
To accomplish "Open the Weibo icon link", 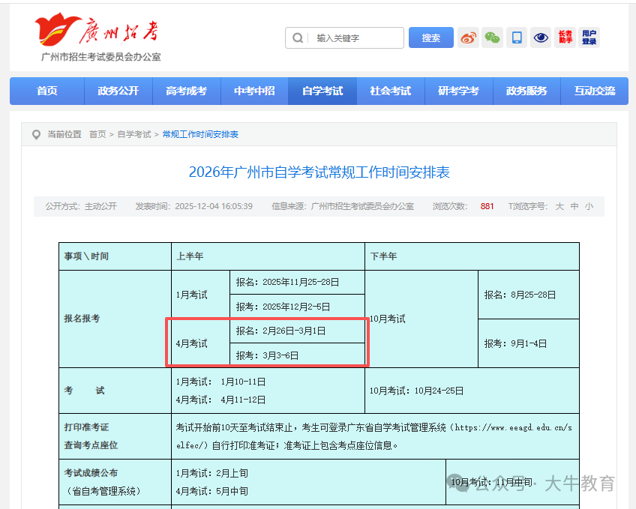I will click(469, 38).
